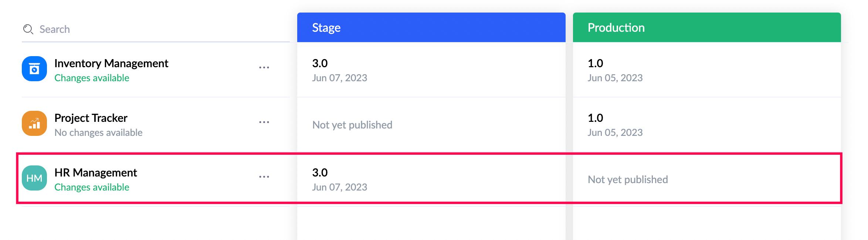The image size is (868, 240).
Task: Click the Project Tracker app icon
Action: pos(34,123)
